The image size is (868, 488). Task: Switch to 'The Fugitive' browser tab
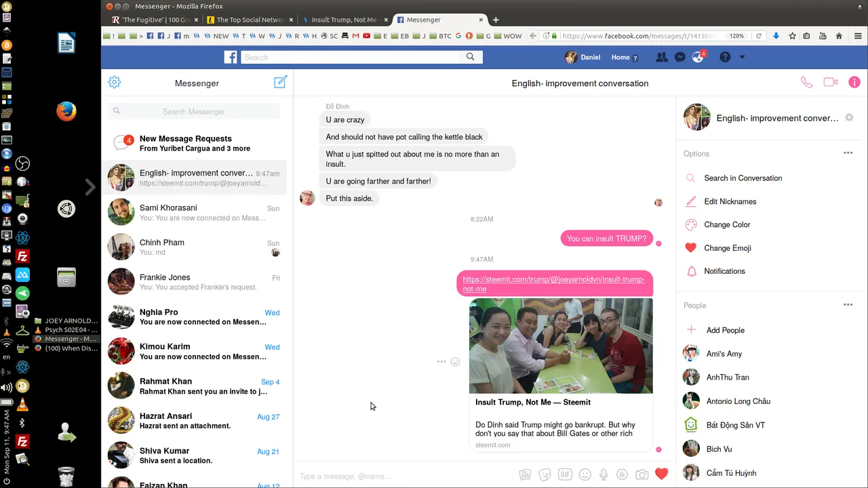[x=155, y=20]
